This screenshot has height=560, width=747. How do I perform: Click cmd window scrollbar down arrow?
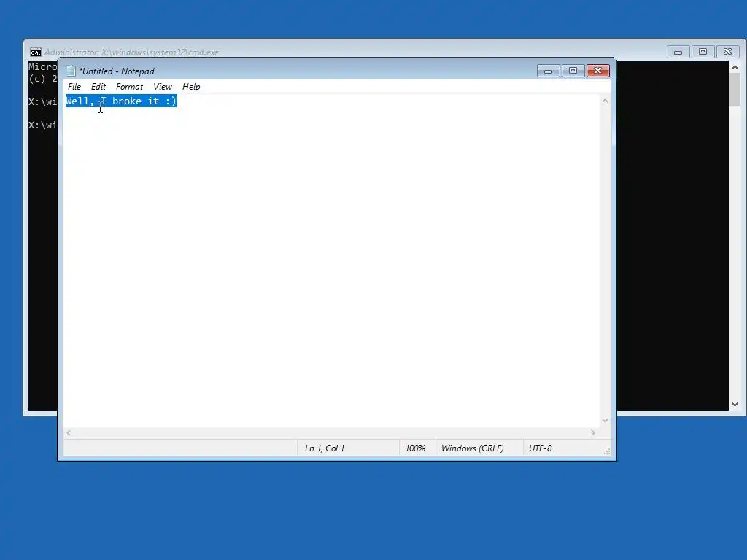click(735, 404)
